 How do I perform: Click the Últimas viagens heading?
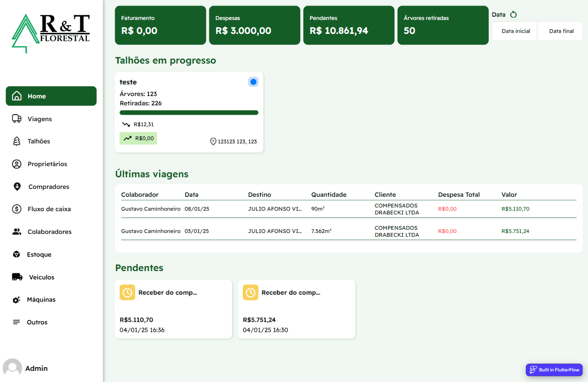(x=152, y=174)
